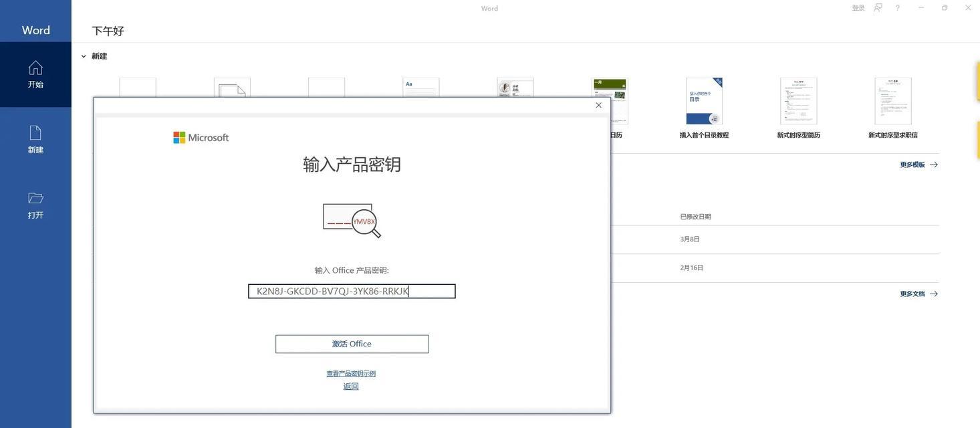Restore down the Word window
Image resolution: width=980 pixels, height=428 pixels.
tap(945, 8)
